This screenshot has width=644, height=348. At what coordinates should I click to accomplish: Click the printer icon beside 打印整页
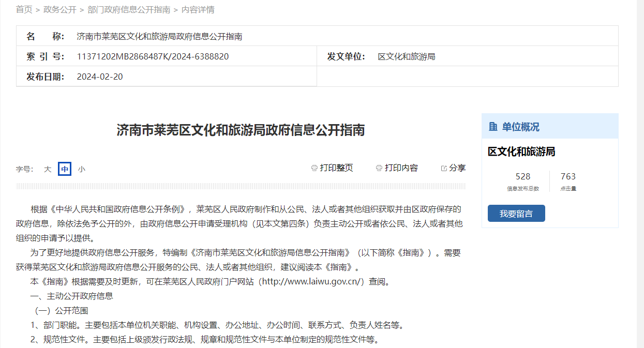pos(314,168)
